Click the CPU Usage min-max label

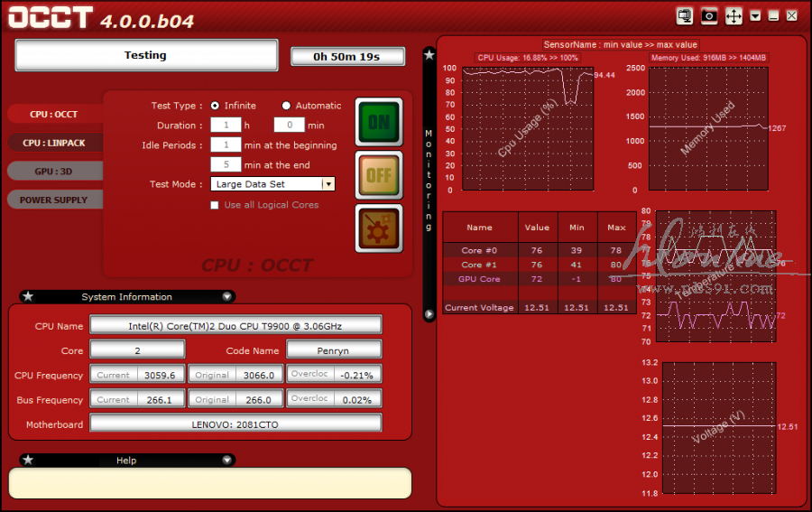[x=528, y=58]
